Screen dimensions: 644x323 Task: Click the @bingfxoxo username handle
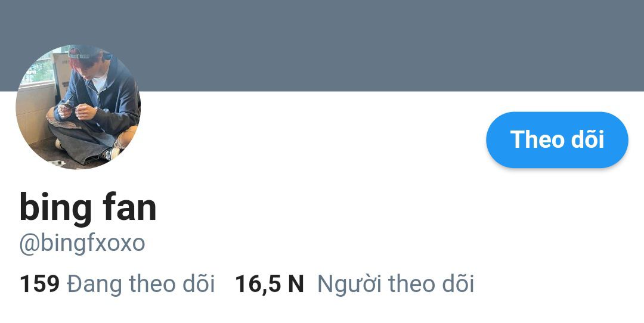pyautogui.click(x=82, y=243)
